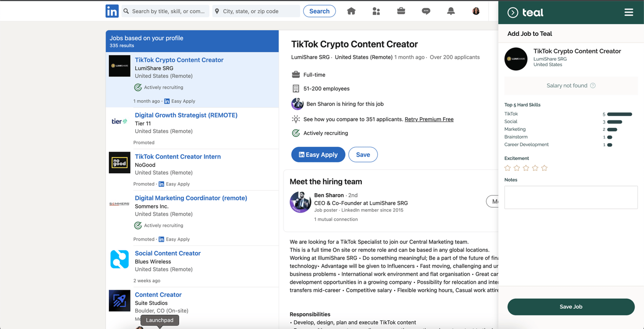This screenshot has height=329, width=644.
Task: Click Social skill bar in Teal
Action: coord(615,122)
